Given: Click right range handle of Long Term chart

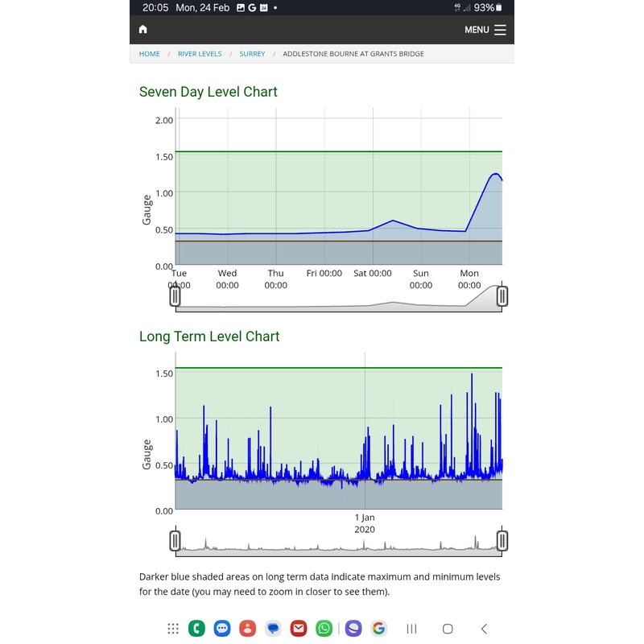Looking at the screenshot, I should [502, 540].
